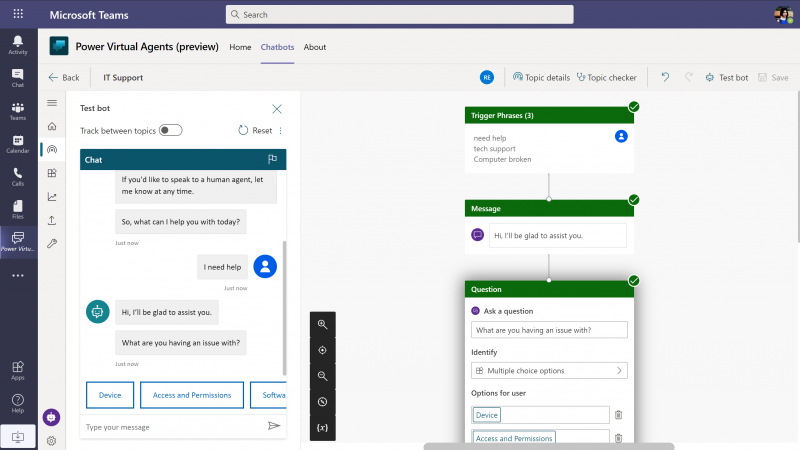The height and width of the screenshot is (450, 800).
Task: Send the chat message
Action: point(274,426)
